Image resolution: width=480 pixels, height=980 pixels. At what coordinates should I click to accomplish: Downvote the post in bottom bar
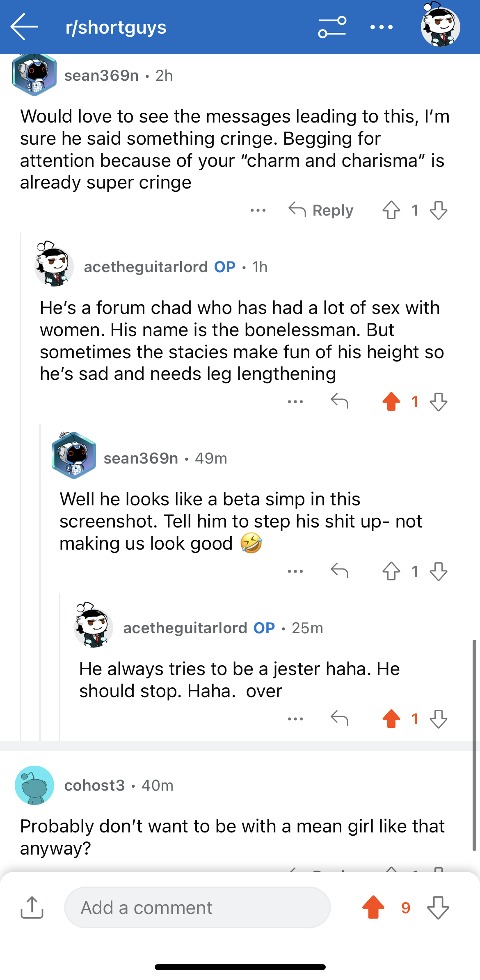[x=438, y=907]
